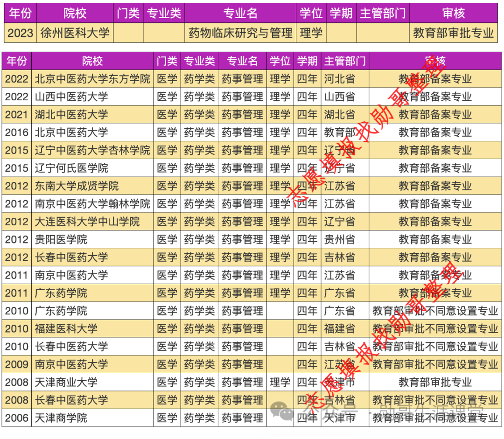
Task: Click 药物临床研究与管理 in the top table
Action: (239, 33)
